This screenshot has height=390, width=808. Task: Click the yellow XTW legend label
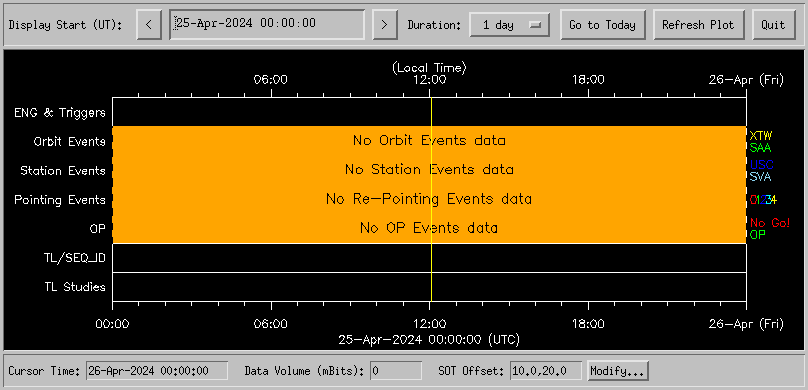point(761,136)
